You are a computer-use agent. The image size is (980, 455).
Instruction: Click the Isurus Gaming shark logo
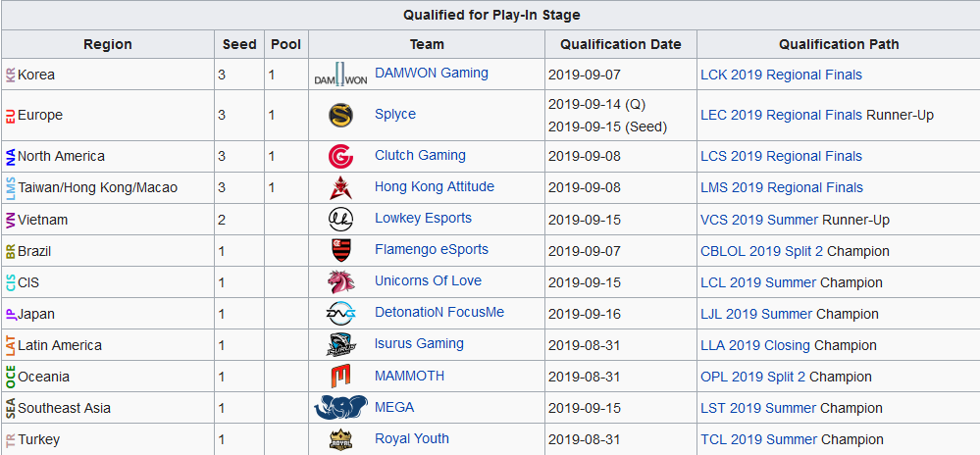click(x=340, y=345)
